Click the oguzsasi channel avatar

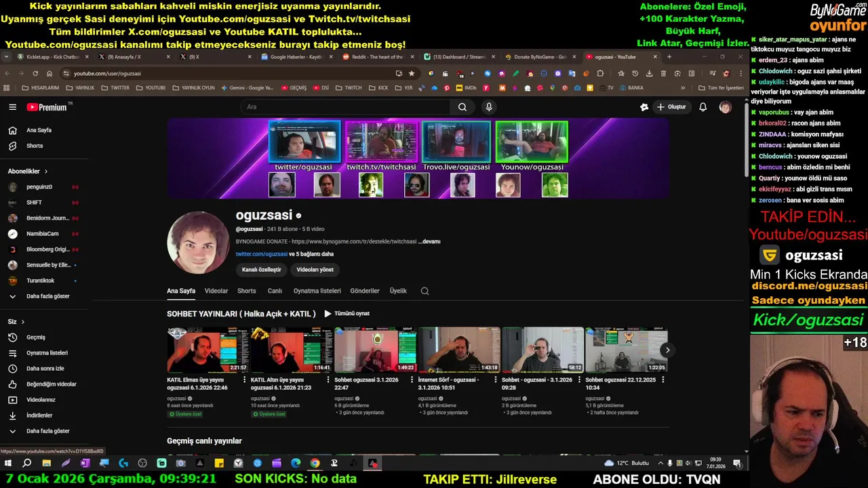pos(198,243)
